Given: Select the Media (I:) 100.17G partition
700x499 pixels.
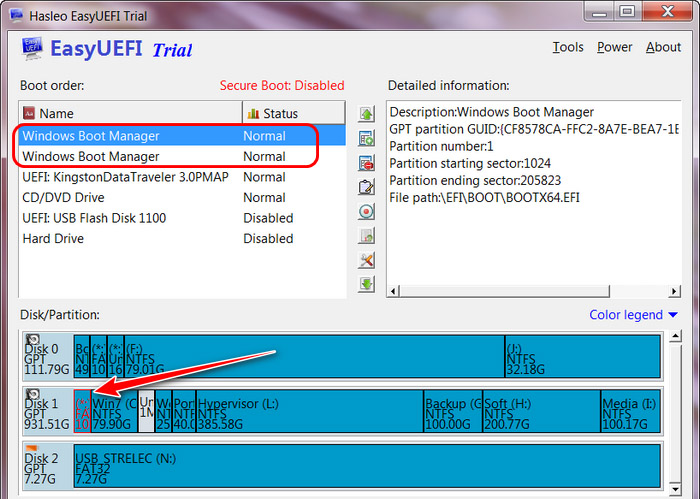Looking at the screenshot, I should pyautogui.click(x=630, y=411).
